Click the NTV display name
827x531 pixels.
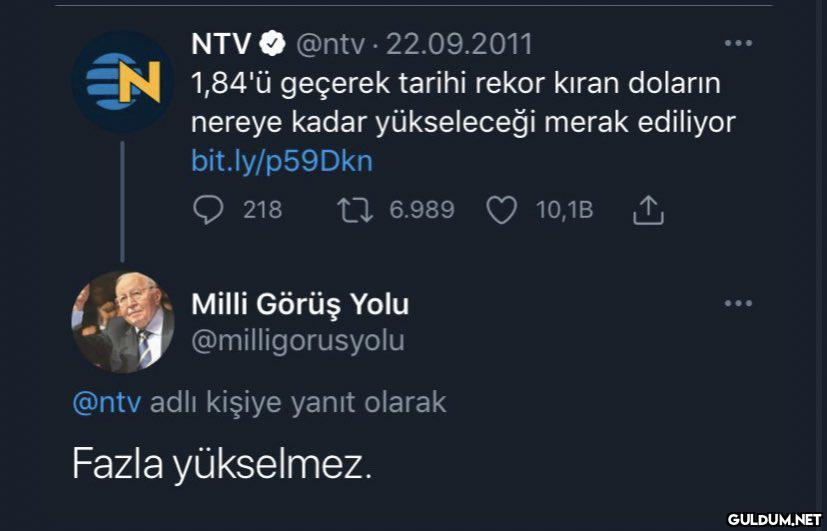tap(221, 44)
